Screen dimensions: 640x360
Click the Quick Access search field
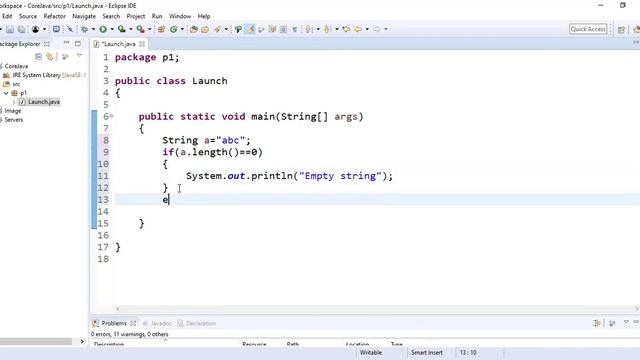coord(588,29)
